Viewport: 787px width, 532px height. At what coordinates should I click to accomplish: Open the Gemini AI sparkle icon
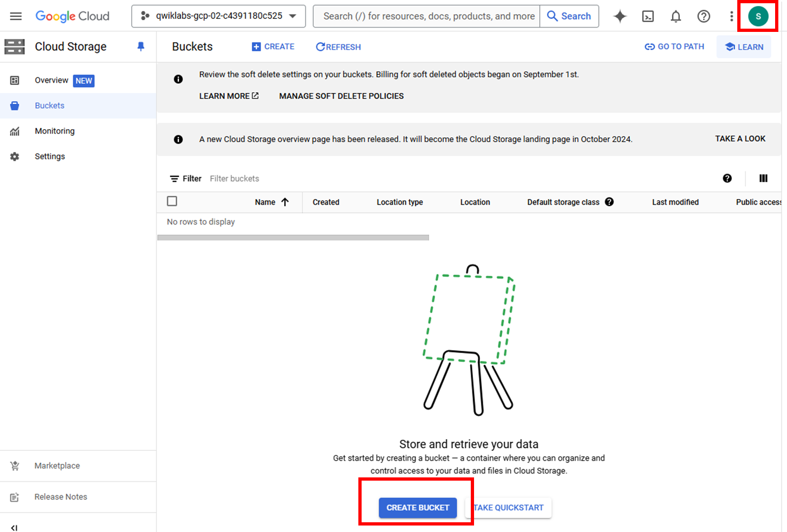click(620, 16)
